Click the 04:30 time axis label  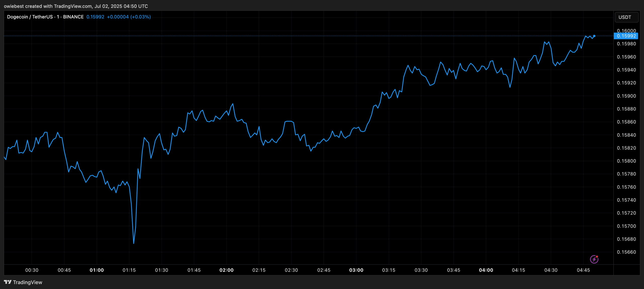[x=551, y=270]
